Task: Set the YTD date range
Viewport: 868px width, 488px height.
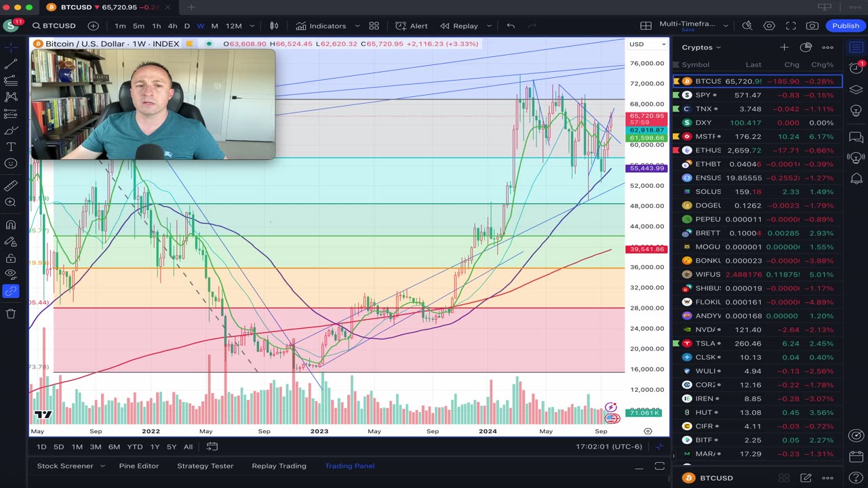Action: click(x=135, y=447)
